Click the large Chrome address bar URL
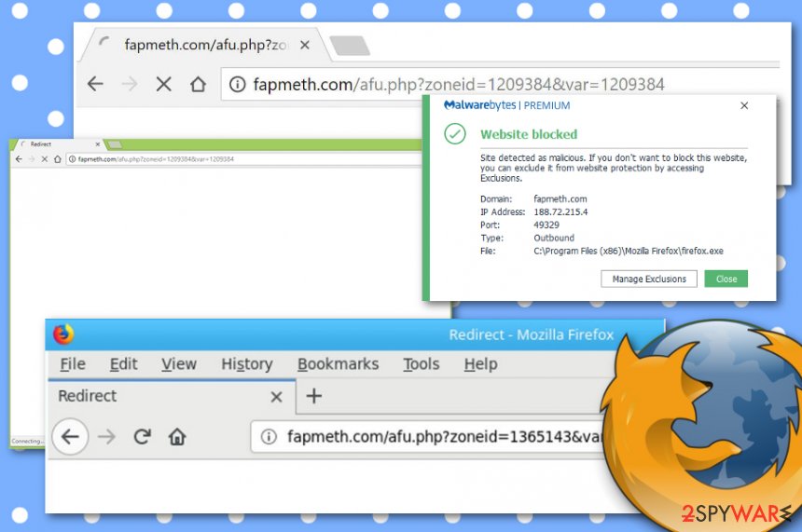 click(x=459, y=84)
